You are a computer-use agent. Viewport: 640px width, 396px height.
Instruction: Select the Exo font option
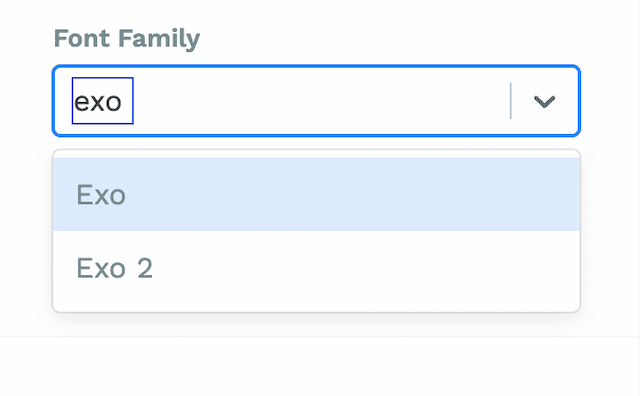(x=316, y=194)
